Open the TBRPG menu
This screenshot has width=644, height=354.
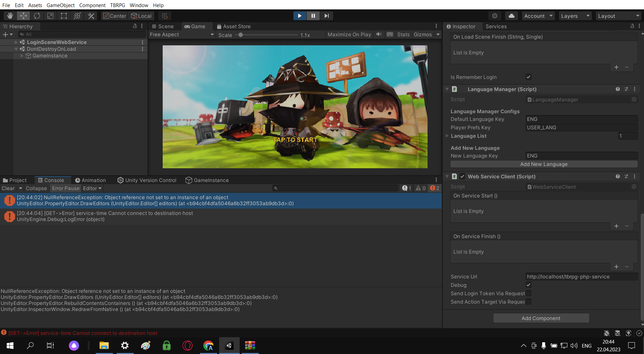tap(117, 5)
